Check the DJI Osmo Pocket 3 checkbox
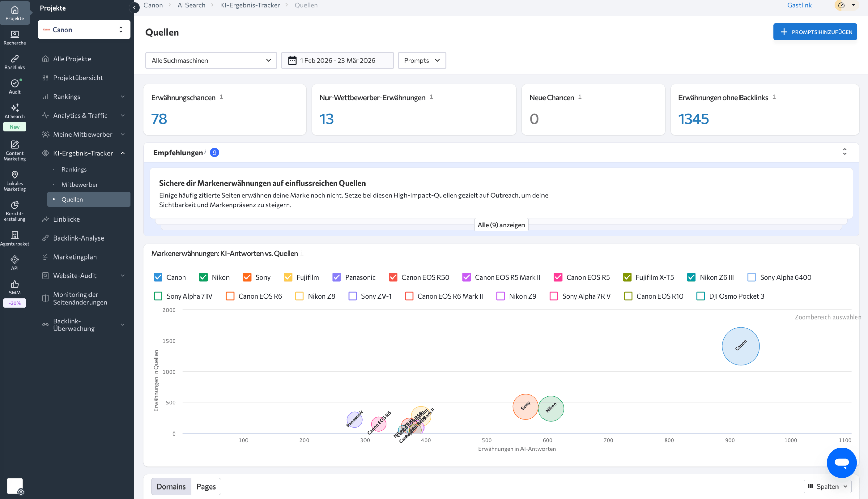This screenshot has height=499, width=868. [x=701, y=296]
